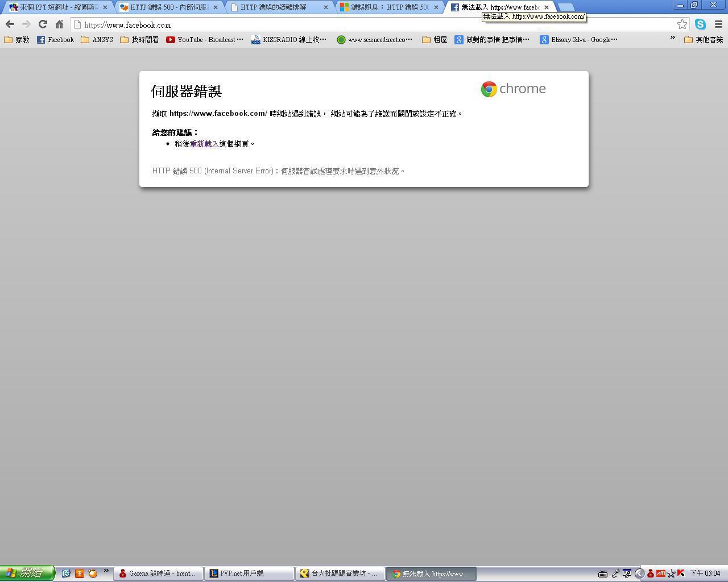Open the YouTube - Broadcast bookmark

coord(205,40)
